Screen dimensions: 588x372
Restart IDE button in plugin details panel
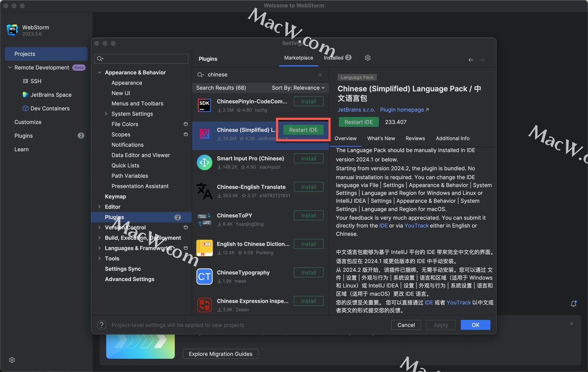pyautogui.click(x=359, y=122)
